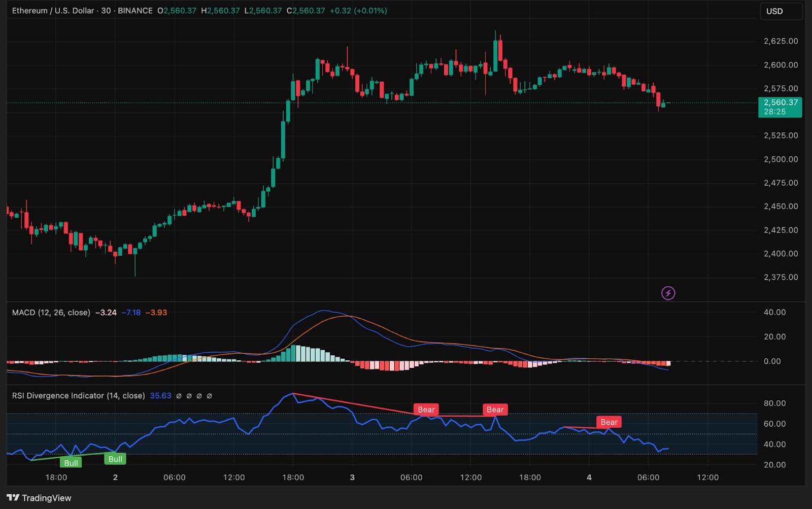The width and height of the screenshot is (812, 509).
Task: Click the date label 3 on the time axis
Action: (x=352, y=478)
